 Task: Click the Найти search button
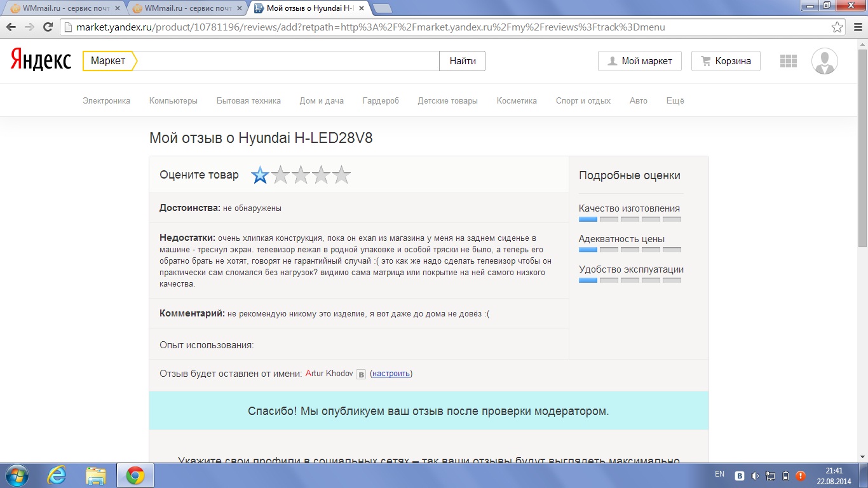tap(463, 61)
